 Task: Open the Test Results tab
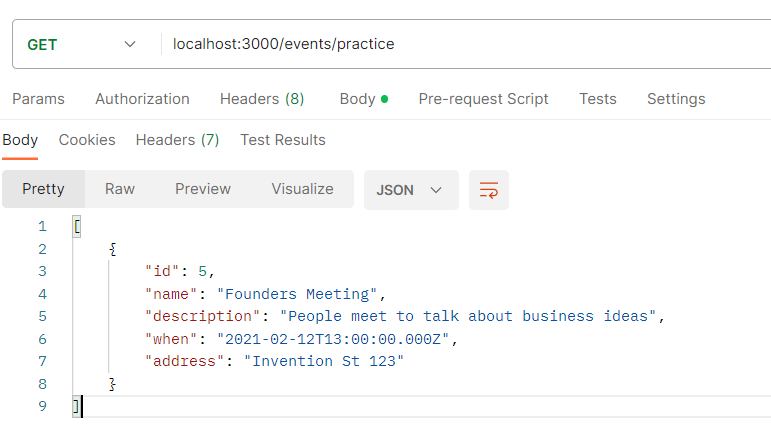[283, 140]
